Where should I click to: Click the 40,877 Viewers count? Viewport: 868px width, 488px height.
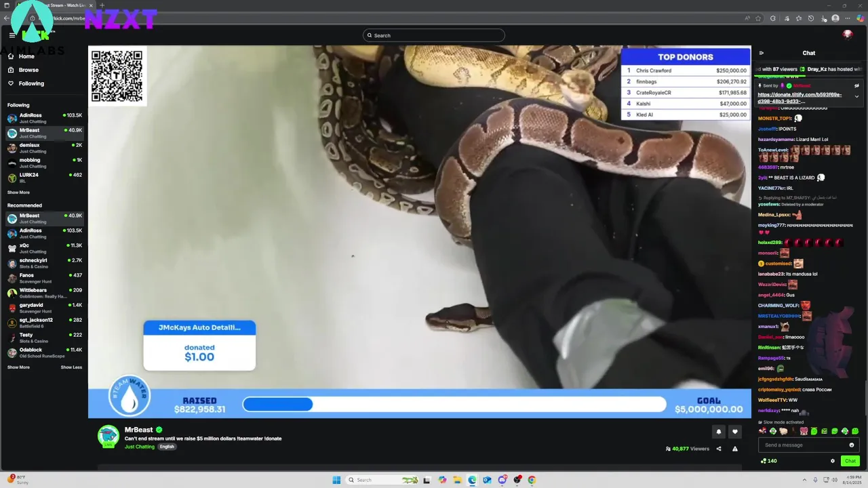[x=688, y=449]
